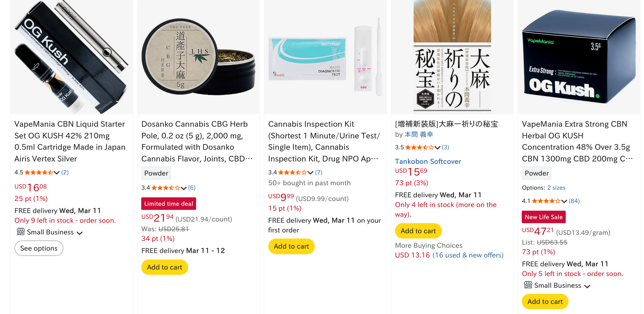Open rating popover chevron for Dosanko CBG Herb

tap(184, 188)
